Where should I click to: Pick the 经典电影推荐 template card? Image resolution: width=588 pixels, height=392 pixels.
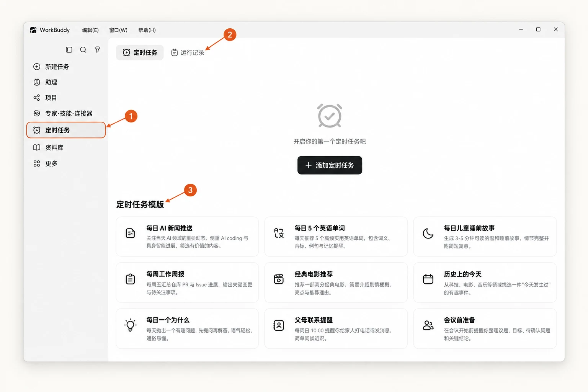336,283
